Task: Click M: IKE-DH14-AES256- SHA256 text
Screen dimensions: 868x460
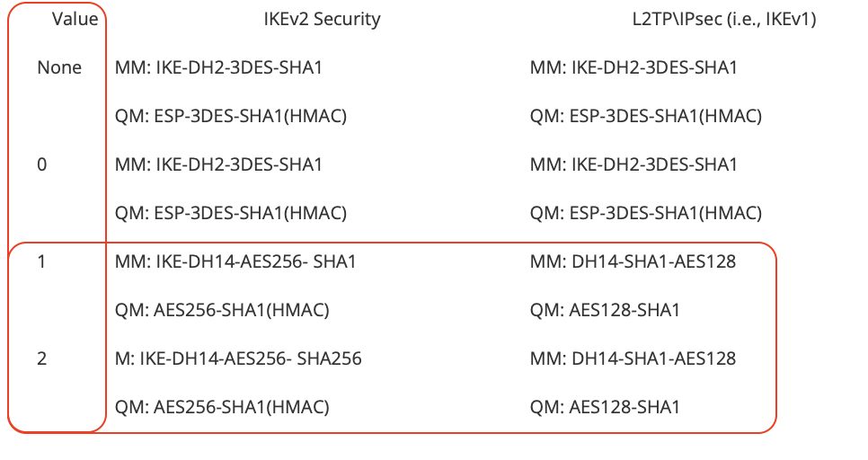Action: tap(238, 358)
